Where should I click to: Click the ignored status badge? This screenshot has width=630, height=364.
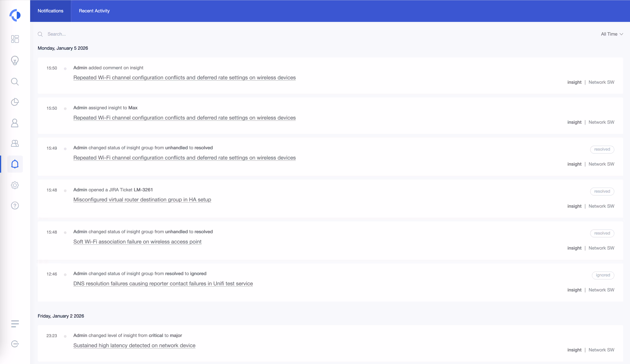603,275
